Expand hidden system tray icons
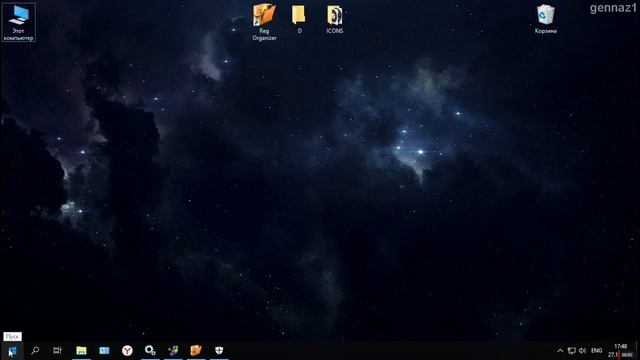The width and height of the screenshot is (640, 360). pyautogui.click(x=560, y=351)
